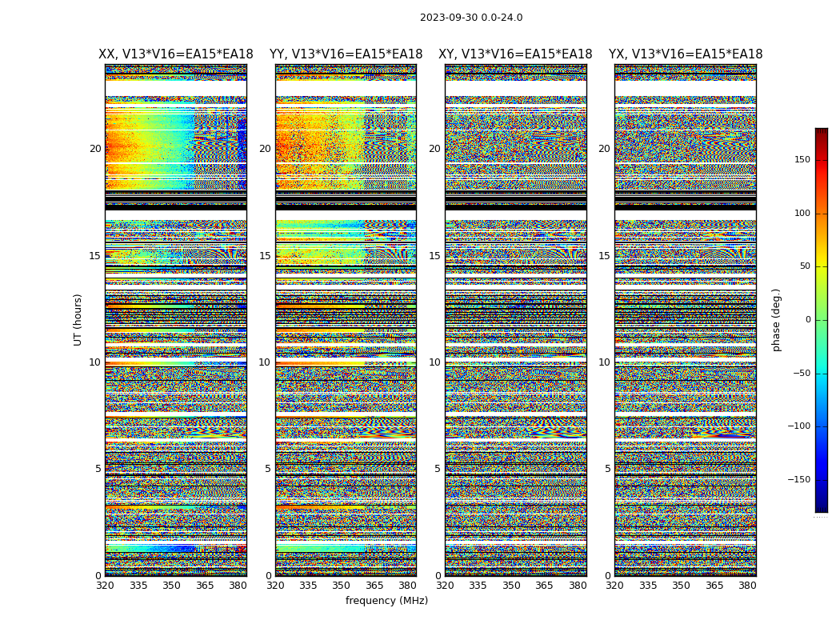
Task: Click the 15 tick on XY time axis
Action: pos(435,256)
